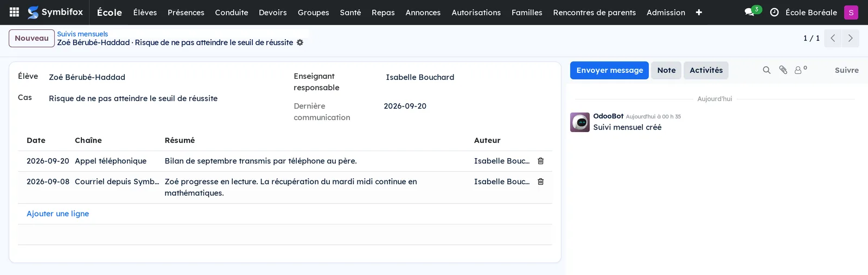Click the 2026-09-20 row date cell
This screenshot has width=868, height=275.
[48, 161]
